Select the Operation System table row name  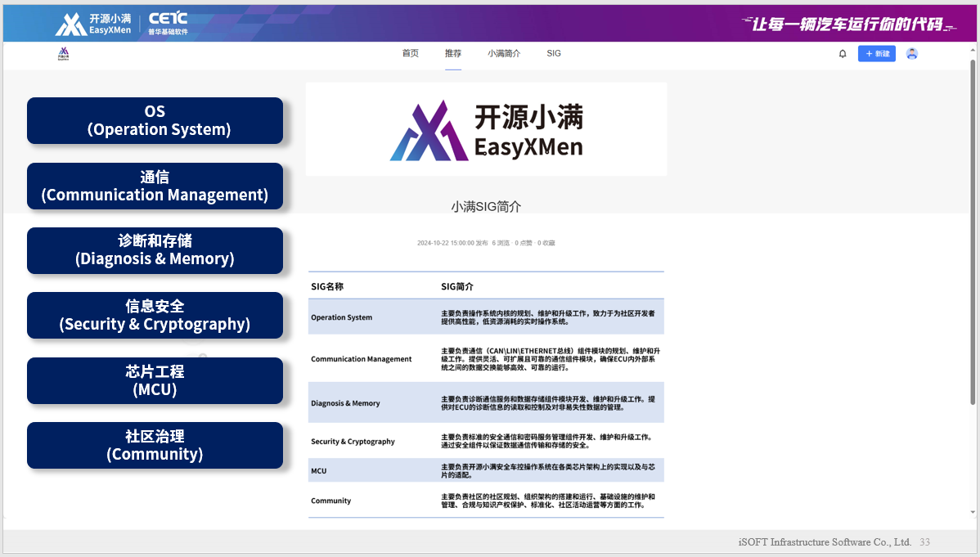coord(342,317)
